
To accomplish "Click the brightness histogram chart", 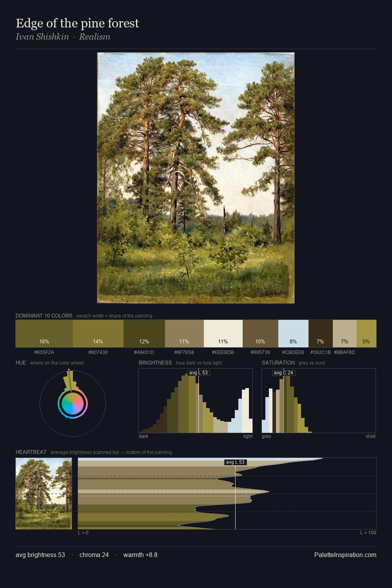I will click(196, 401).
